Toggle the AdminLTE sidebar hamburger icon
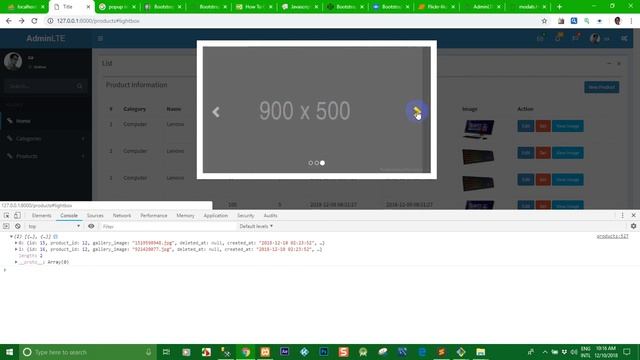 (100, 38)
